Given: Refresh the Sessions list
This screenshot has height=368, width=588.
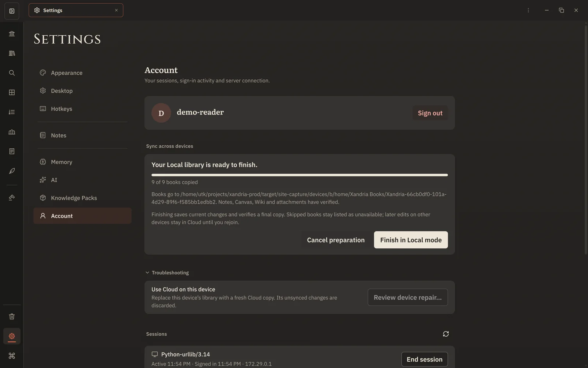Looking at the screenshot, I should tap(446, 334).
